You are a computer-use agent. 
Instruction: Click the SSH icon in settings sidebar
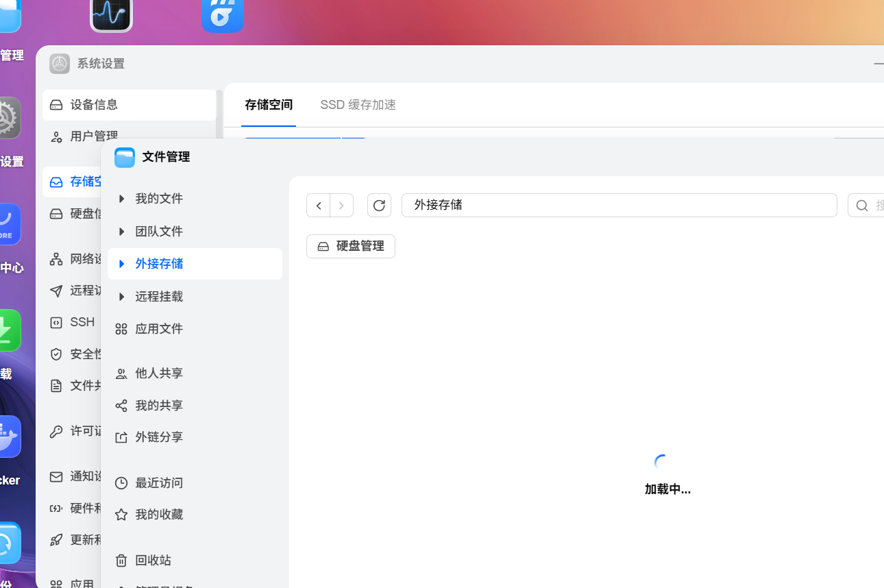click(x=56, y=322)
